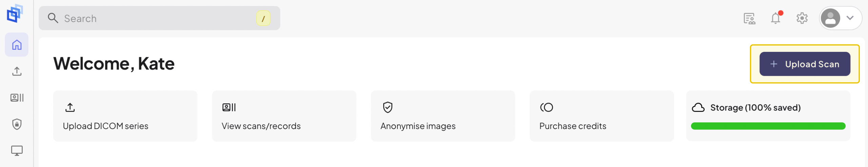Open the Home page from the sidebar

pos(17,45)
